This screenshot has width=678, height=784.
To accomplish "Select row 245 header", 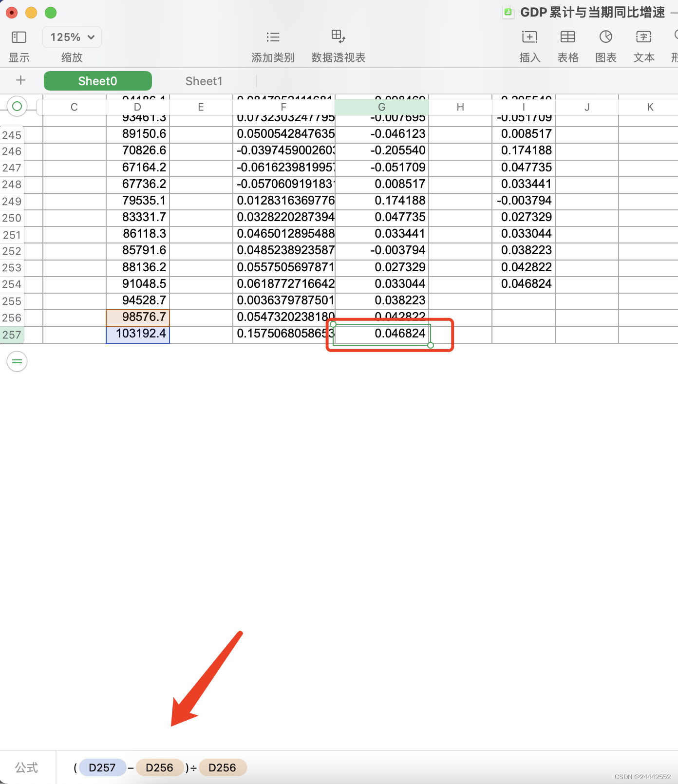I will tap(12, 135).
